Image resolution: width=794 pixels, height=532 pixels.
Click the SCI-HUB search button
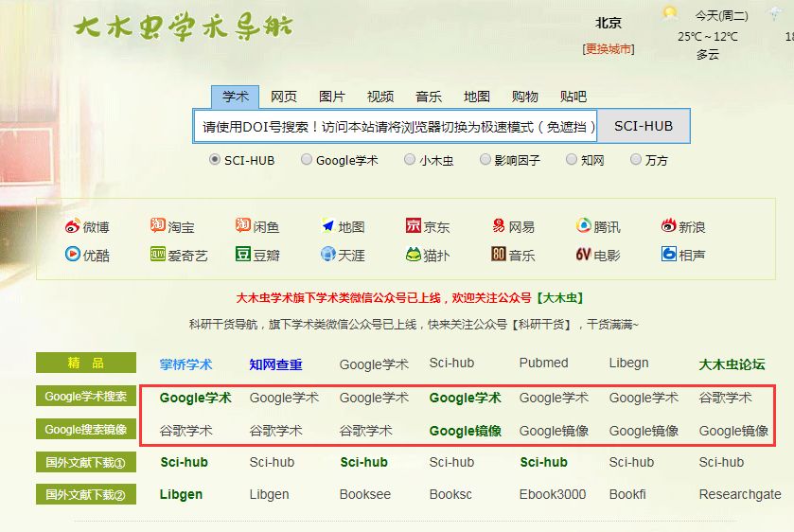(x=644, y=126)
